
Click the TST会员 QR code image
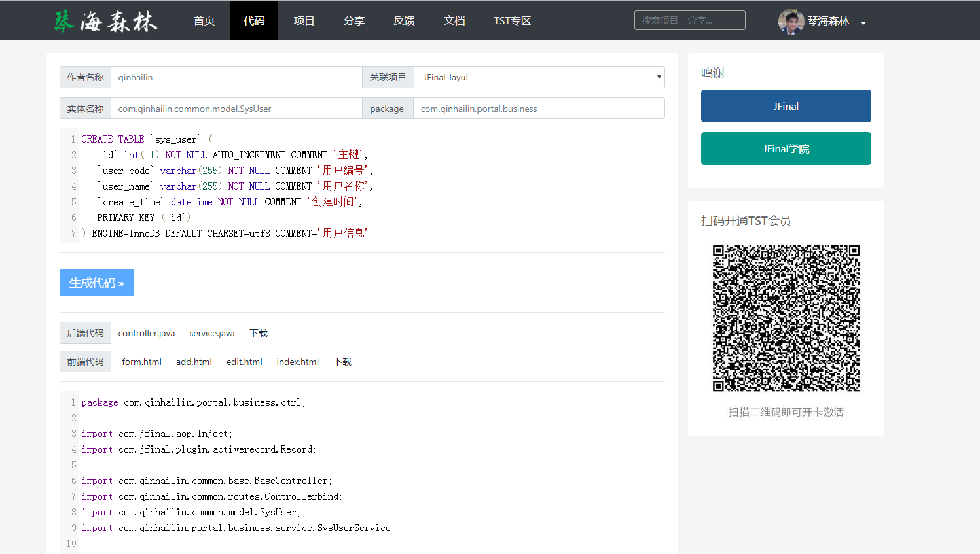coord(786,319)
